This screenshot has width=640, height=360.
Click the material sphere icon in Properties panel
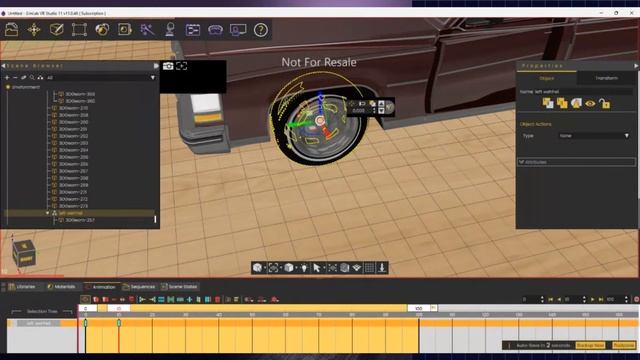[x=576, y=104]
